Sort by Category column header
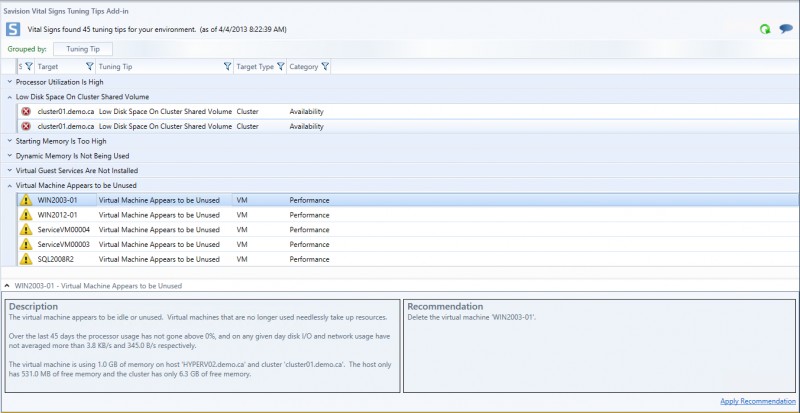 click(x=304, y=66)
